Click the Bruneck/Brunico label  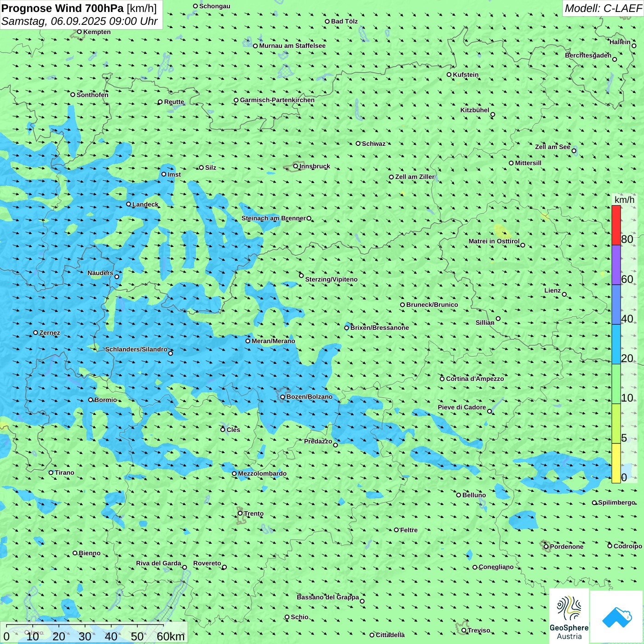click(x=432, y=305)
